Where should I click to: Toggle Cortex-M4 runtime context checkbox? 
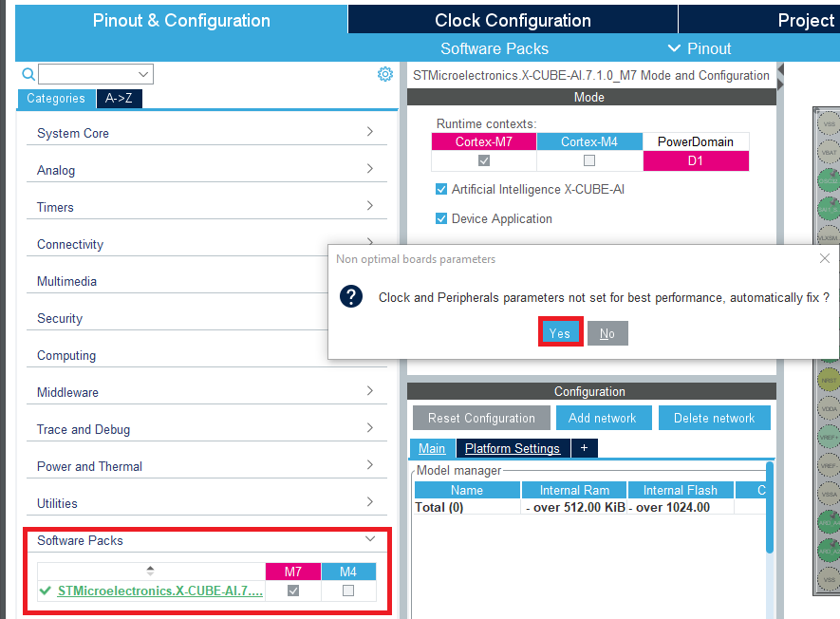pyautogui.click(x=589, y=160)
